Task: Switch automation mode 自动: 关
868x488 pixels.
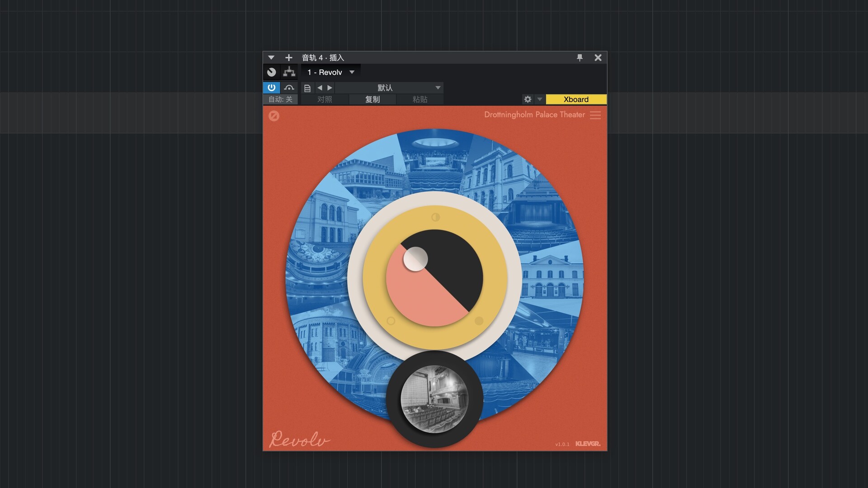Action: 280,99
